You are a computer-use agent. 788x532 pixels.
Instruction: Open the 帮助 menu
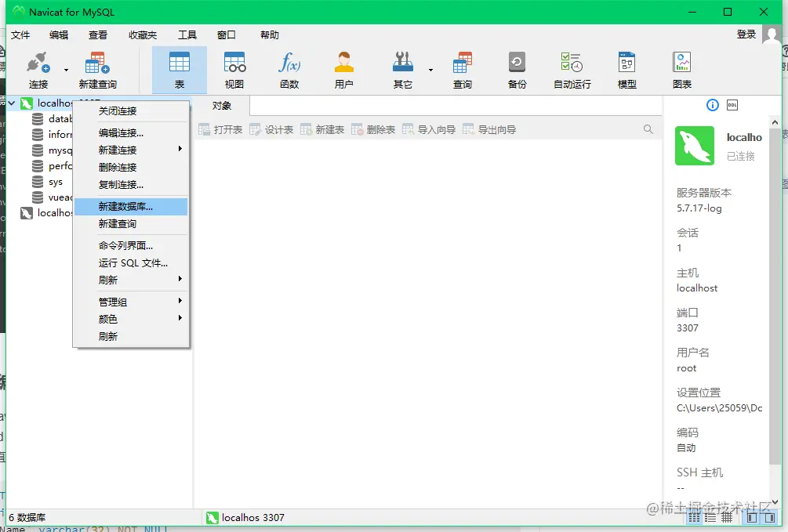click(x=270, y=34)
